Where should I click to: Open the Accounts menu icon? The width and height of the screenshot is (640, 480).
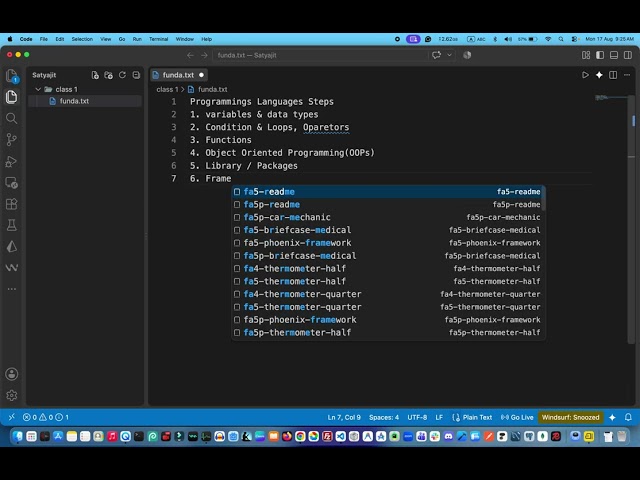pyautogui.click(x=12, y=374)
